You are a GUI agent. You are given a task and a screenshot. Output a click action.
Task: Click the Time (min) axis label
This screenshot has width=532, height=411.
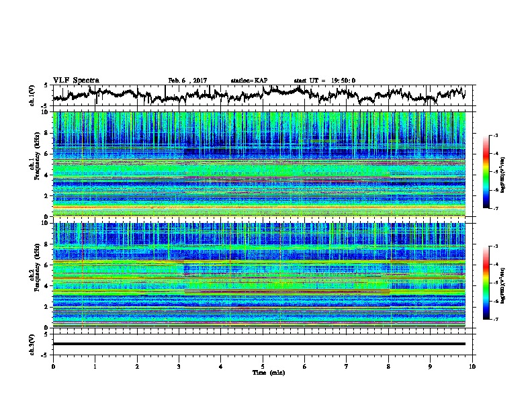coord(269,373)
